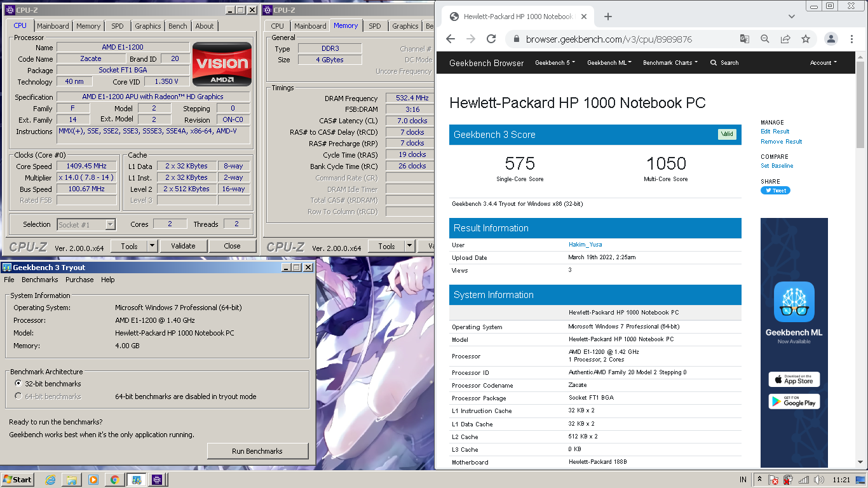The width and height of the screenshot is (868, 488).
Task: Expand the Geekbench ML navbar menu
Action: coord(609,63)
